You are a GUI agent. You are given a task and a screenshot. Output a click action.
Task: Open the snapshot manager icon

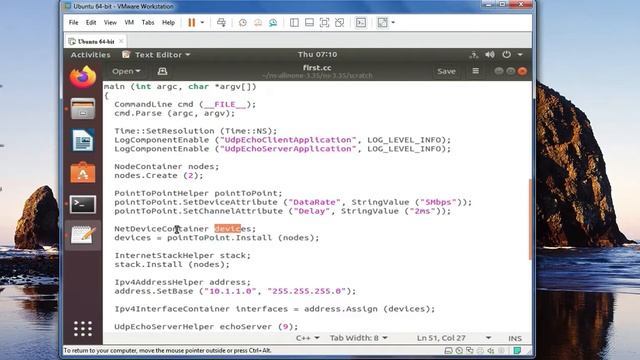[273, 22]
